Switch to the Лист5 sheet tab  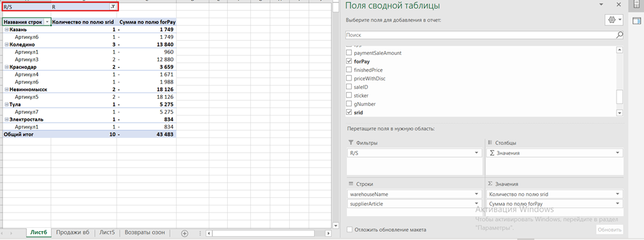[x=107, y=232]
